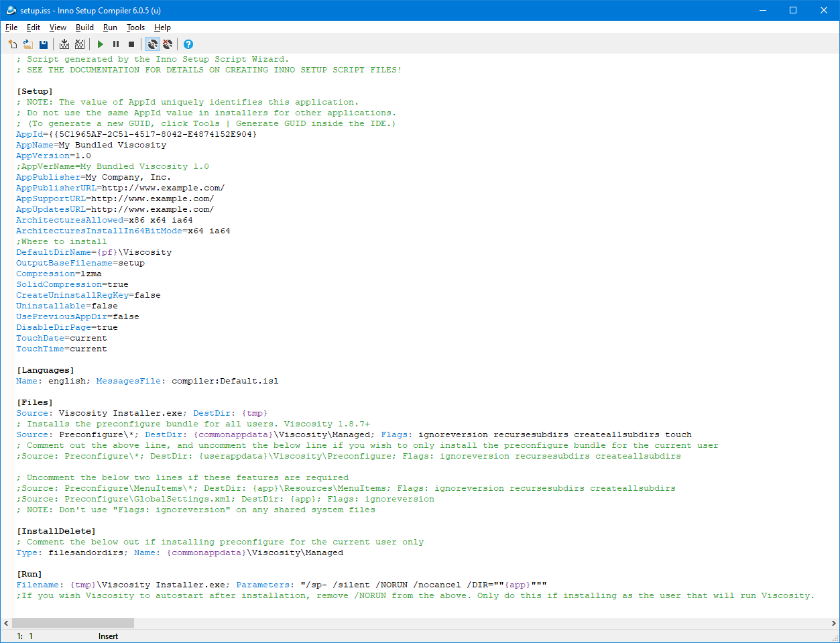Select the Target Uninstall disc icon with red X
Viewport: 840px width, 643px height.
[168, 44]
